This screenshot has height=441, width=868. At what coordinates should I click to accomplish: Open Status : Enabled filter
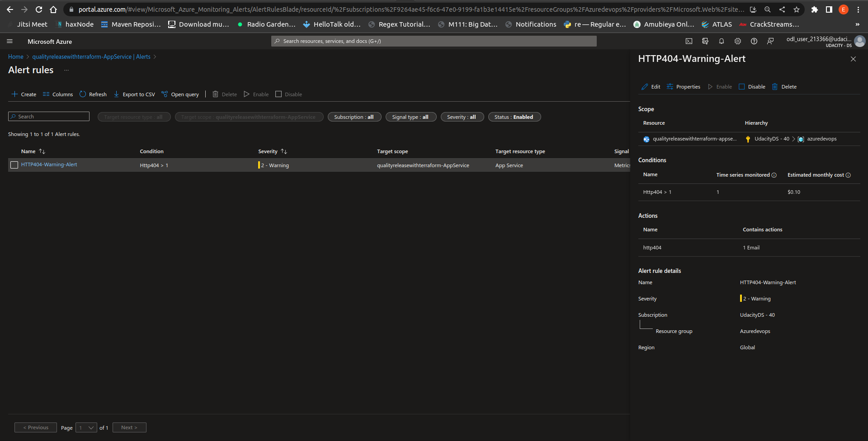514,117
